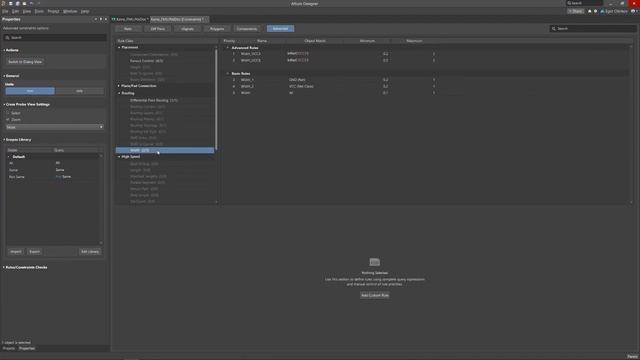Viewport: 640px width, 360px height.
Task: Select the highlighted Width rule
Action: [x=165, y=150]
